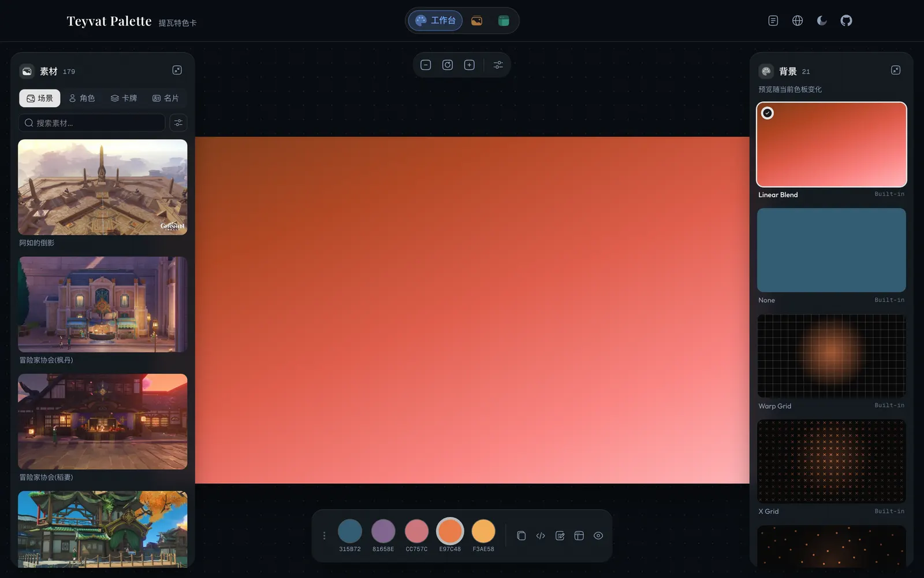Viewport: 924px width, 578px height.
Task: Click the palette bar drag handle dots
Action: coord(325,536)
